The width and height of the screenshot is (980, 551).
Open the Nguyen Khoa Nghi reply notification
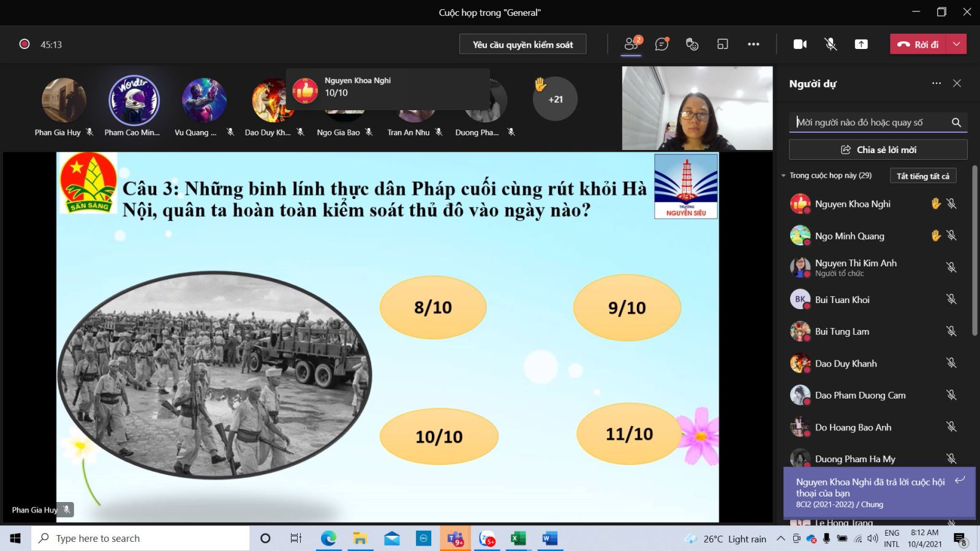point(879,493)
